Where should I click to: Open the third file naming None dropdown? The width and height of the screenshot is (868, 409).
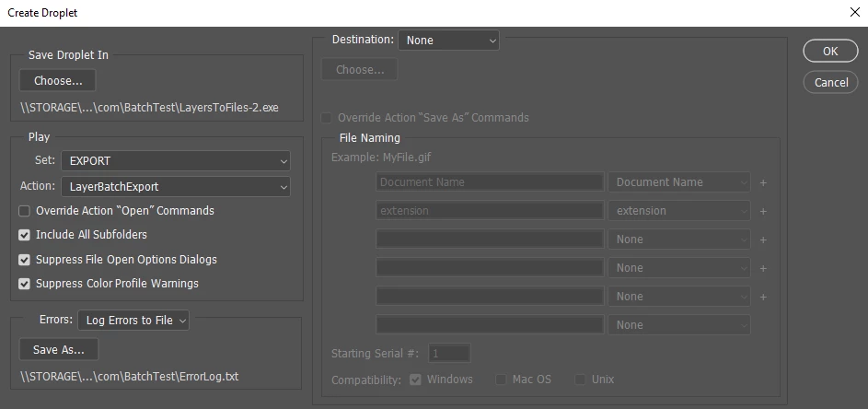coord(679,240)
